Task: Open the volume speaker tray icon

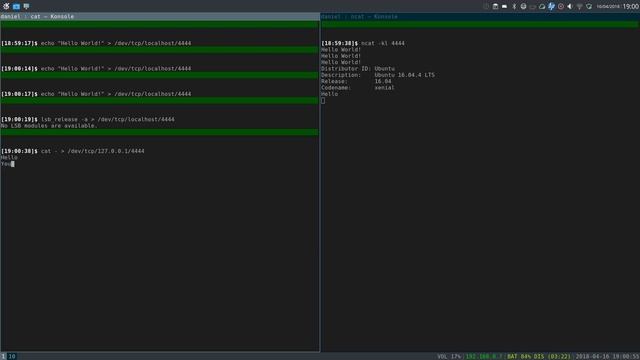Action: [570, 7]
